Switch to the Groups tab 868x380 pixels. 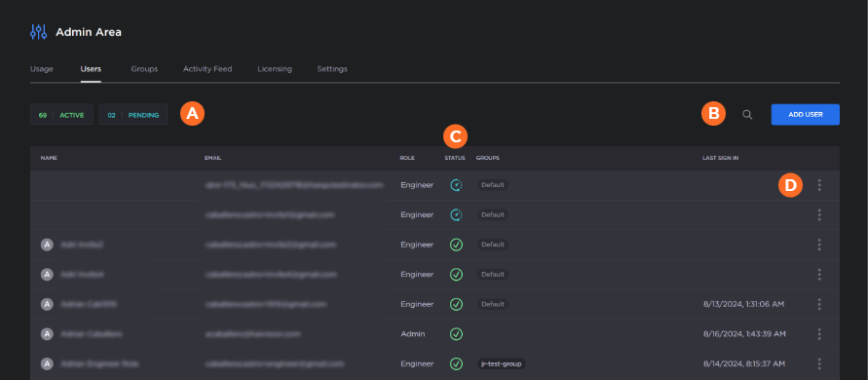(144, 69)
